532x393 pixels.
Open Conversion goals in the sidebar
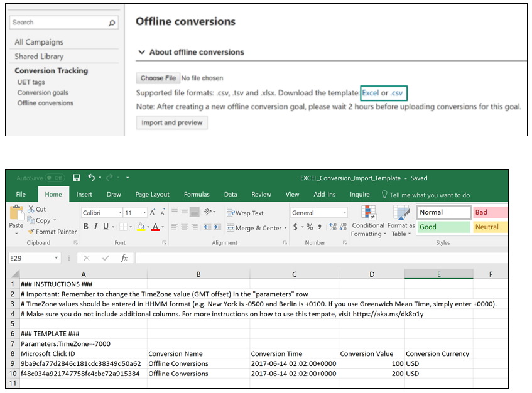[x=43, y=92]
